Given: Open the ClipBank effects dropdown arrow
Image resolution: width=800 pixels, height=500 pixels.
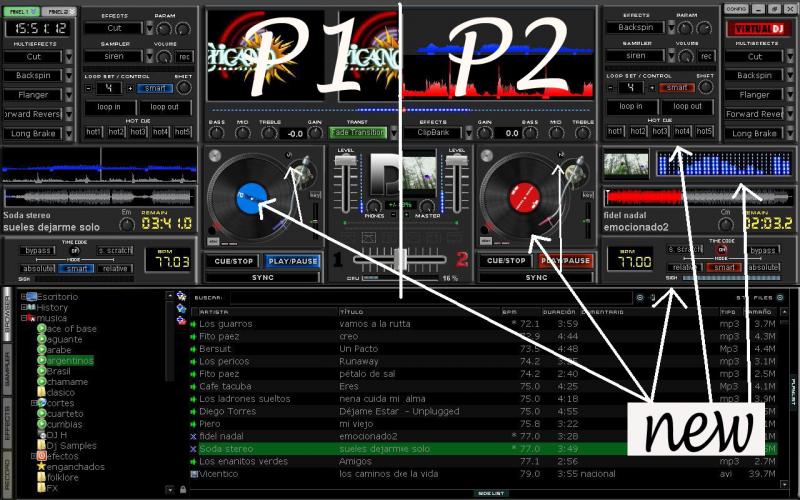Looking at the screenshot, I should click(469, 133).
